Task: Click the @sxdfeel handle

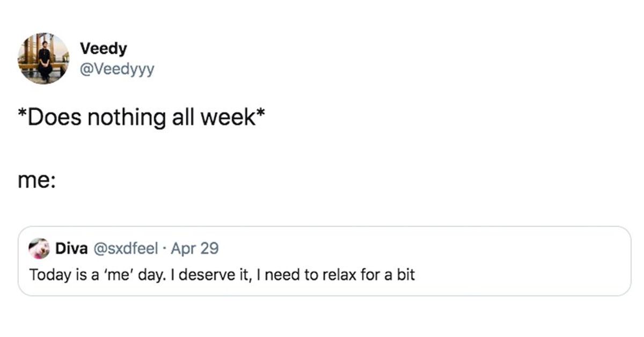Action: pyautogui.click(x=126, y=248)
